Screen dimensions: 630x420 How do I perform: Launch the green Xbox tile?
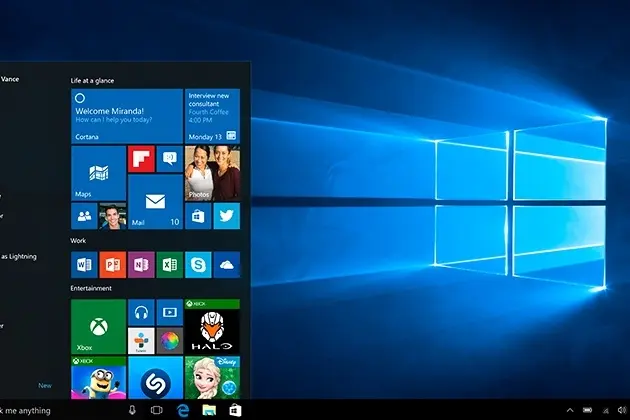[x=98, y=326]
